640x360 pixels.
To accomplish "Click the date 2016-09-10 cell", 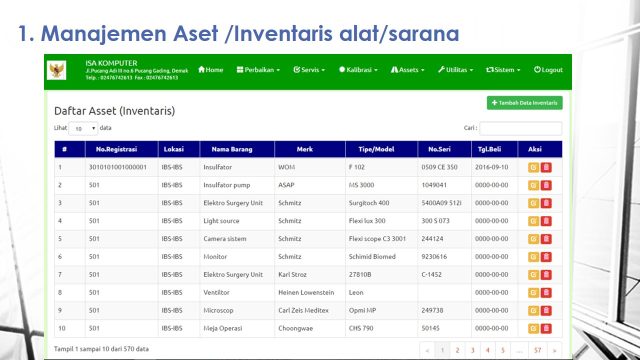I will [491, 167].
